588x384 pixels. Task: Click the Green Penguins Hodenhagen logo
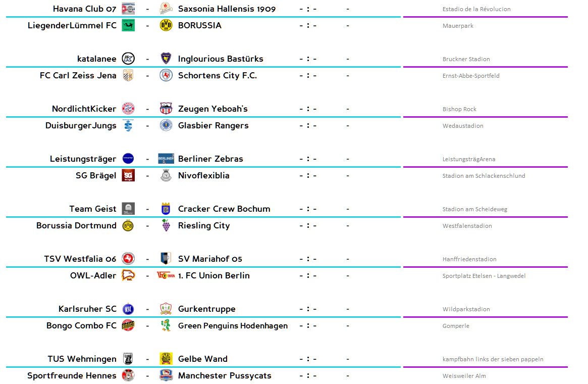tap(166, 325)
